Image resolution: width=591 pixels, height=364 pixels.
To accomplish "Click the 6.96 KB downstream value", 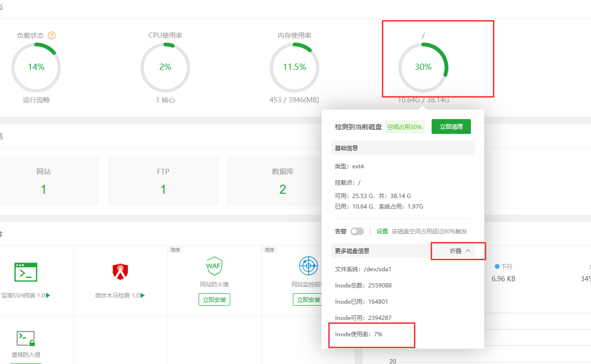I will (x=503, y=278).
